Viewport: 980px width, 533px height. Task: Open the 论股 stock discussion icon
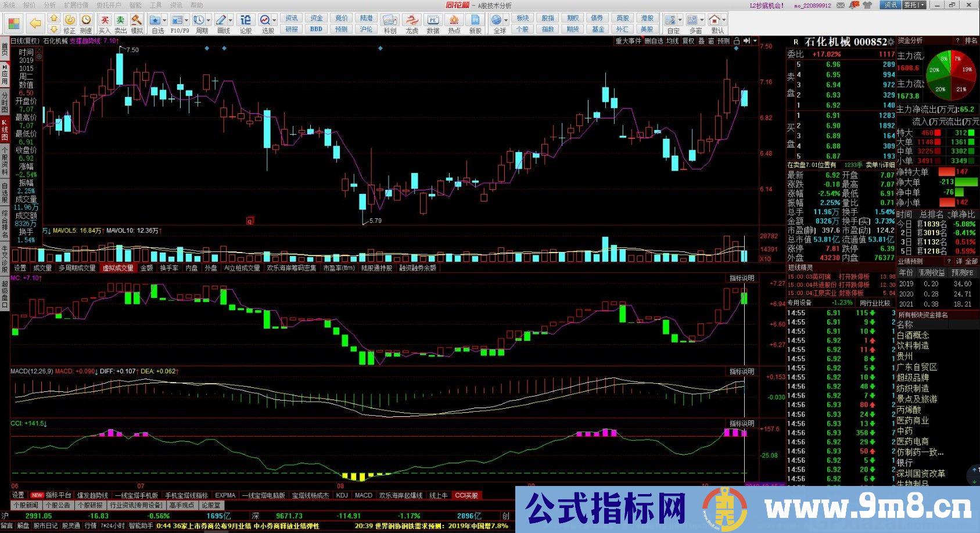tap(246, 23)
